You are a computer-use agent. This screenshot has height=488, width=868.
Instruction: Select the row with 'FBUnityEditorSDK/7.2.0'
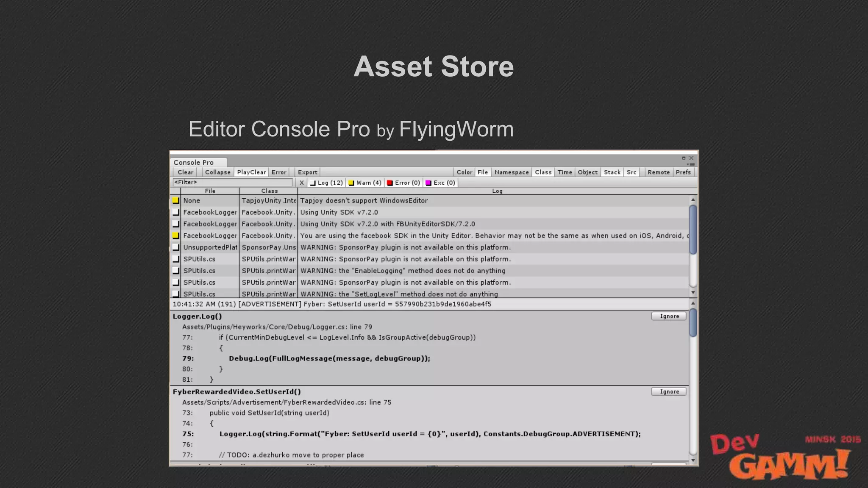coord(430,224)
